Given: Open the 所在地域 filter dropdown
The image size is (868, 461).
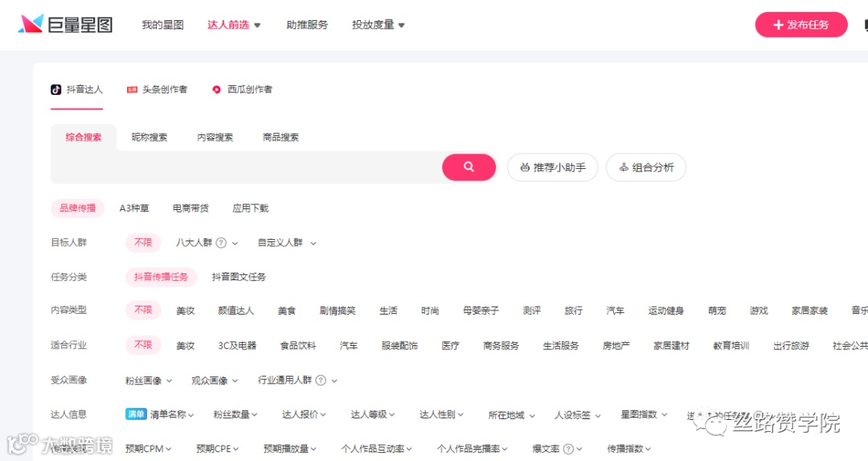Looking at the screenshot, I should click(511, 415).
